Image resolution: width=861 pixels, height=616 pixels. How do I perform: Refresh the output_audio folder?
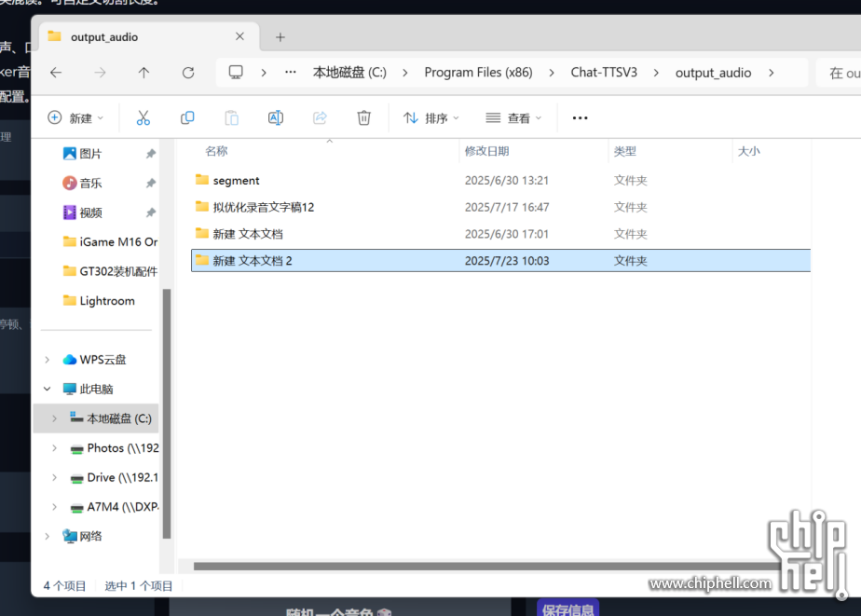tap(188, 73)
